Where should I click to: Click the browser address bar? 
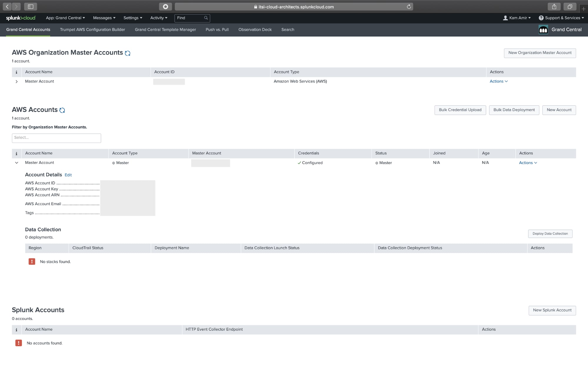294,7
